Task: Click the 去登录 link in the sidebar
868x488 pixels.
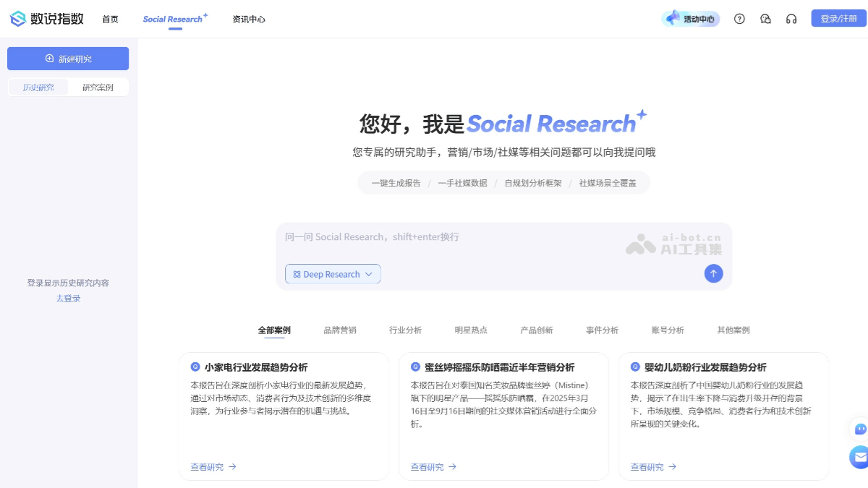Action: (x=68, y=299)
